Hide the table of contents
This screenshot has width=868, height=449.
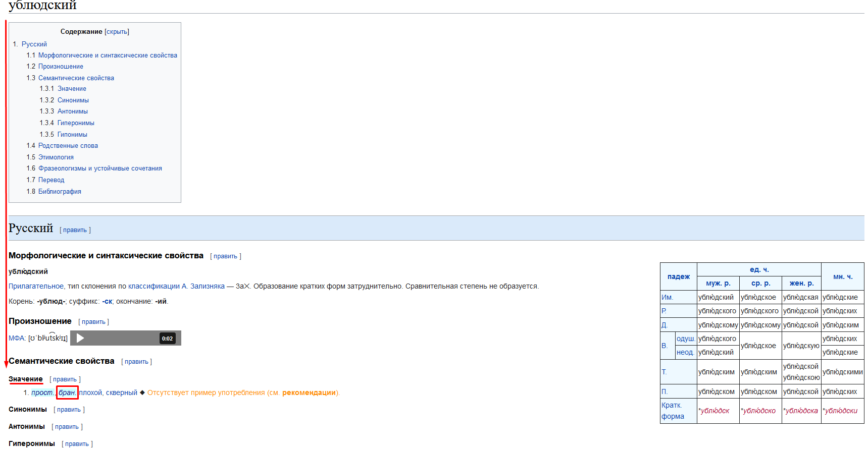[x=117, y=32]
